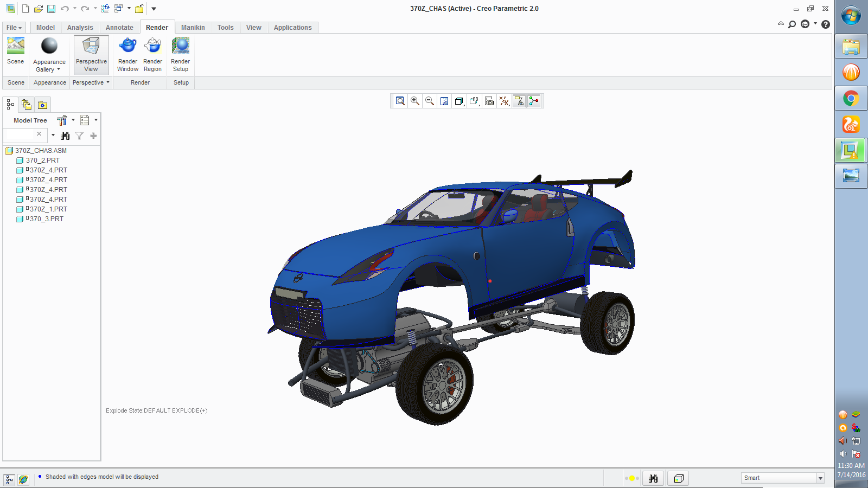
Task: Click the status bar Find binoculars button
Action: point(653,478)
